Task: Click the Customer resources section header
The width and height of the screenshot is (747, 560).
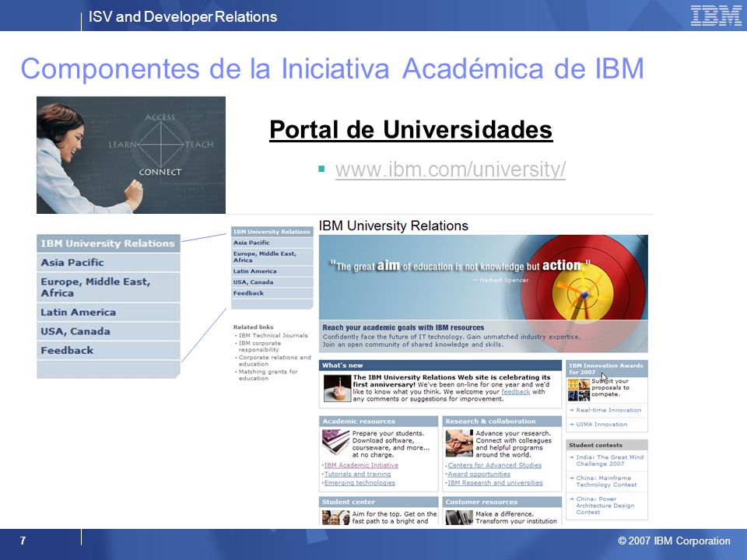Action: pyautogui.click(x=502, y=502)
